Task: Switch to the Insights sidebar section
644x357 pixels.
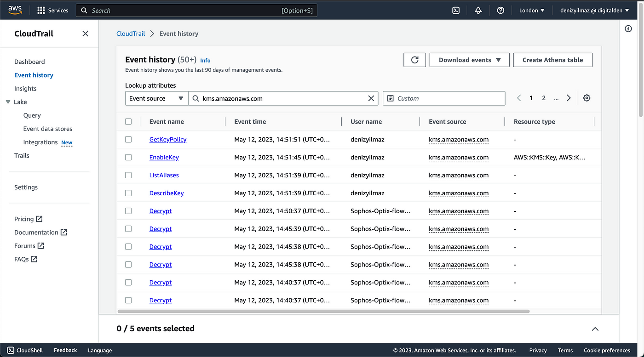Action: click(25, 88)
